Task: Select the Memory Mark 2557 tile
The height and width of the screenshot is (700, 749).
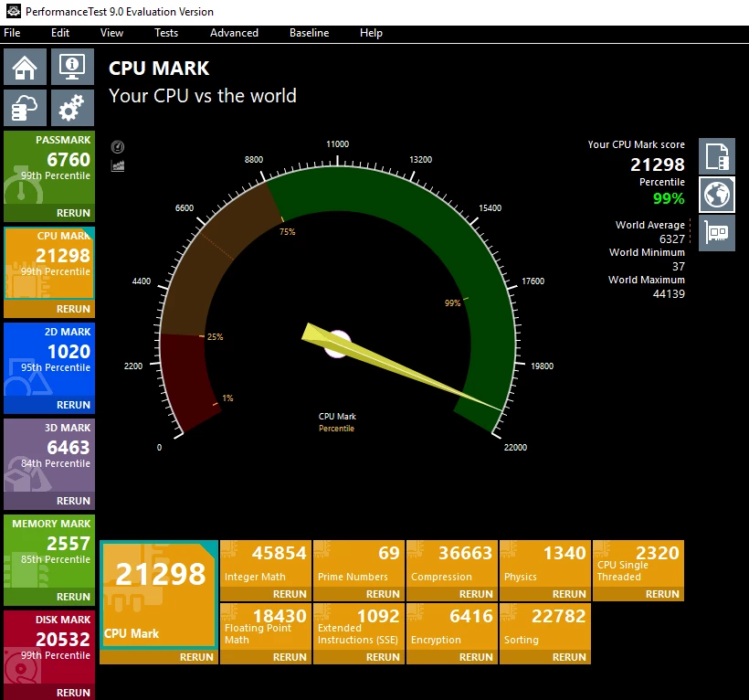Action: click(49, 552)
